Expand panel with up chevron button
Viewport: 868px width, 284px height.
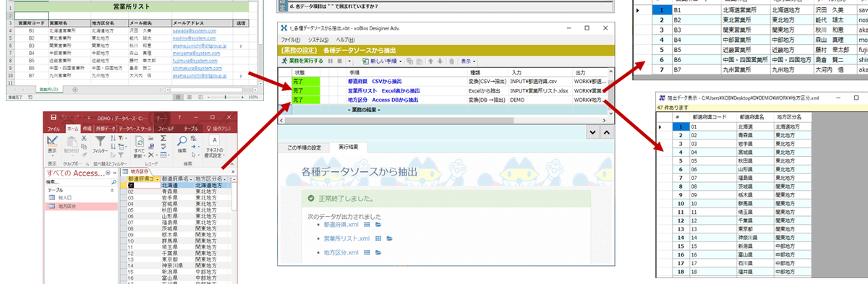coord(606,132)
